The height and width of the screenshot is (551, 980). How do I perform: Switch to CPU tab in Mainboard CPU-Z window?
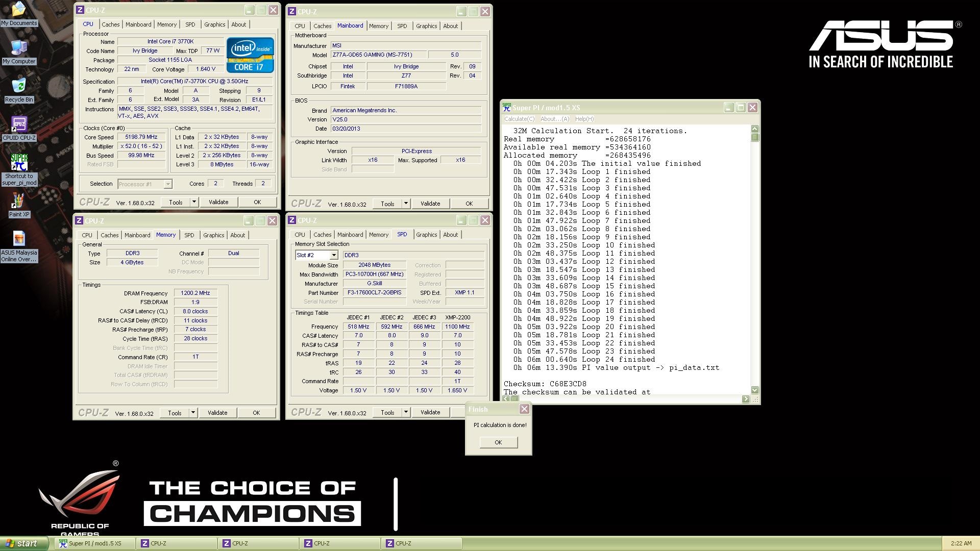[300, 26]
